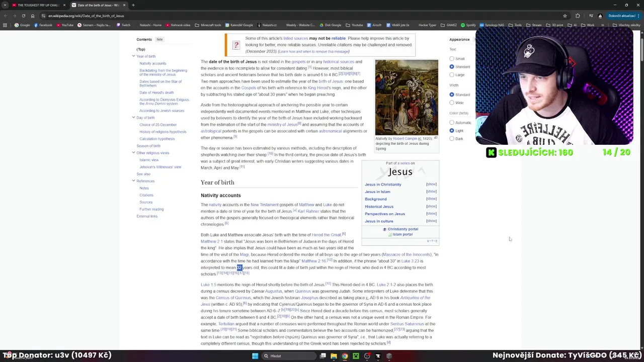Collapse the Day of birth contents section

(x=133, y=118)
